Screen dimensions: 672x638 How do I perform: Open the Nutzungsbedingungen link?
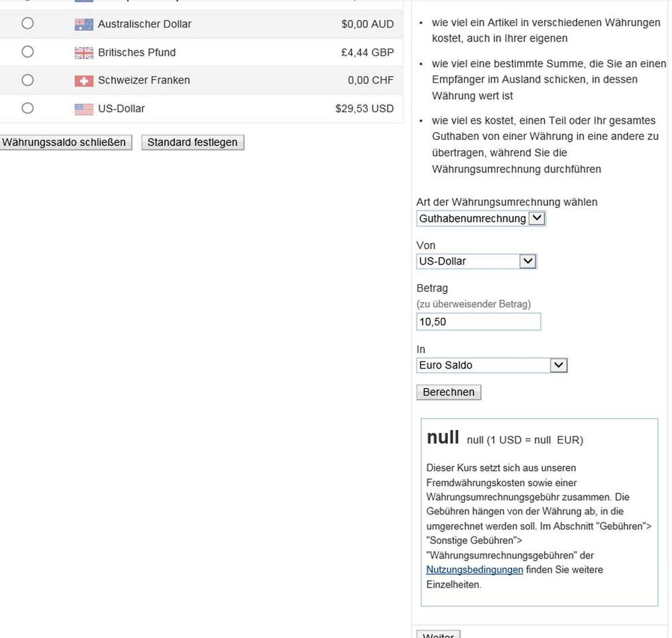[474, 570]
